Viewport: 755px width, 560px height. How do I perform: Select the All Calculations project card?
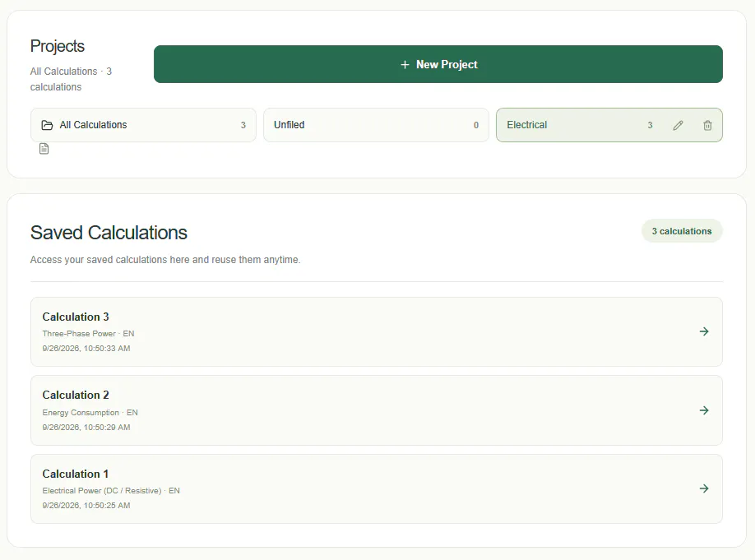(x=143, y=125)
